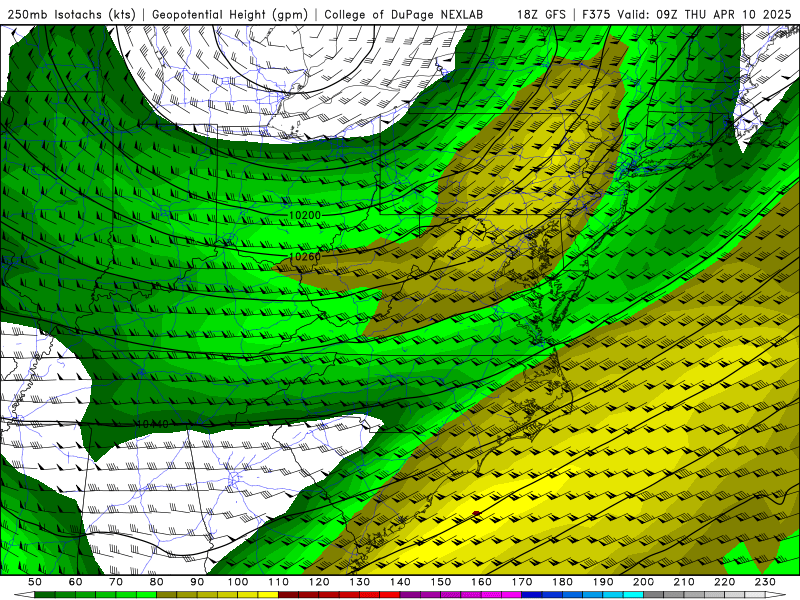The width and height of the screenshot is (800, 600).
Task: Click the 90 value on the color scale
Action: 197,582
